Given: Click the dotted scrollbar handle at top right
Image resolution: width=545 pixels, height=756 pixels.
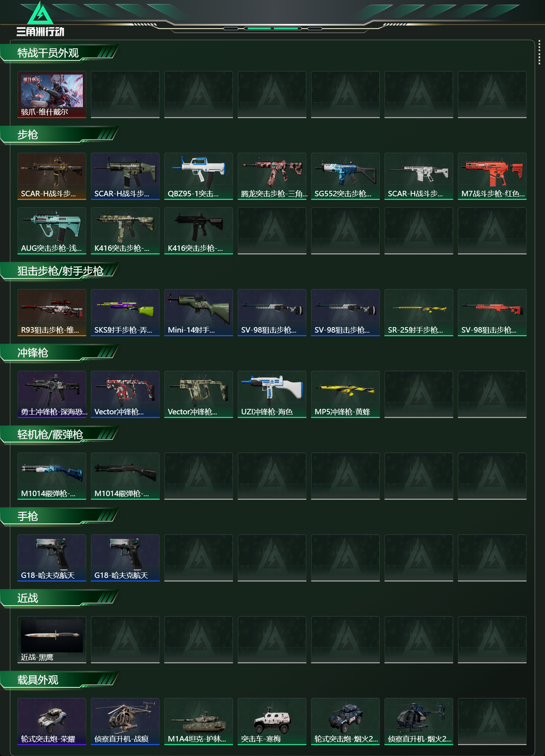Looking at the screenshot, I should pyautogui.click(x=539, y=53).
